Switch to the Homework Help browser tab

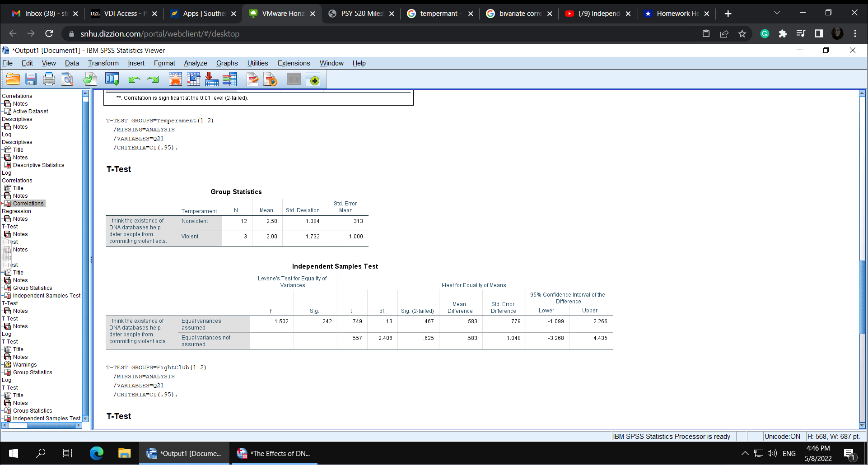[x=677, y=14]
